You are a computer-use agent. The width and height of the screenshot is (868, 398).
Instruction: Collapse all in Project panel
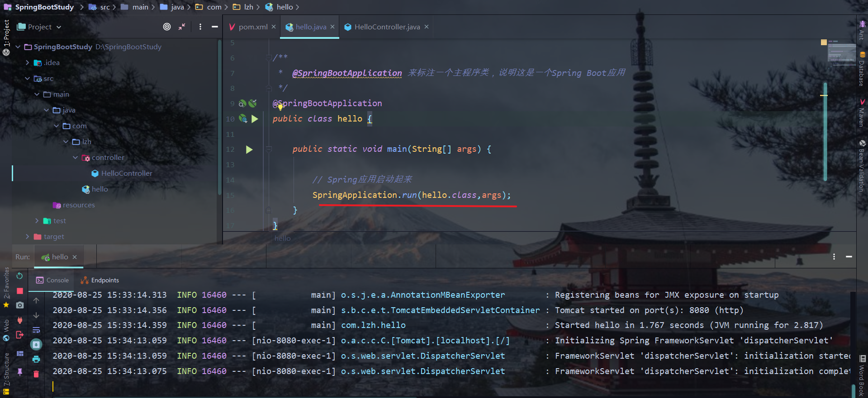(182, 27)
